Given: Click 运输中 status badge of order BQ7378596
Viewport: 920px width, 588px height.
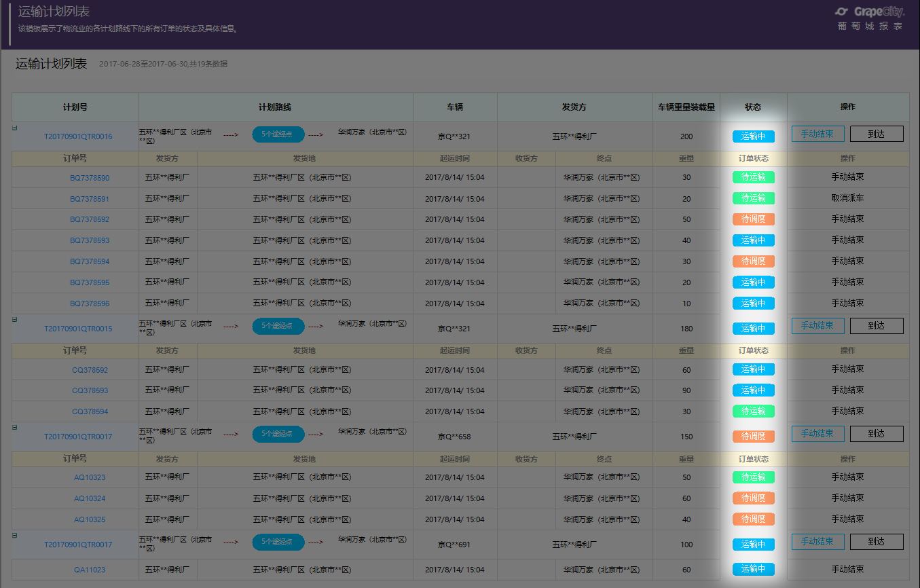Looking at the screenshot, I should [753, 304].
